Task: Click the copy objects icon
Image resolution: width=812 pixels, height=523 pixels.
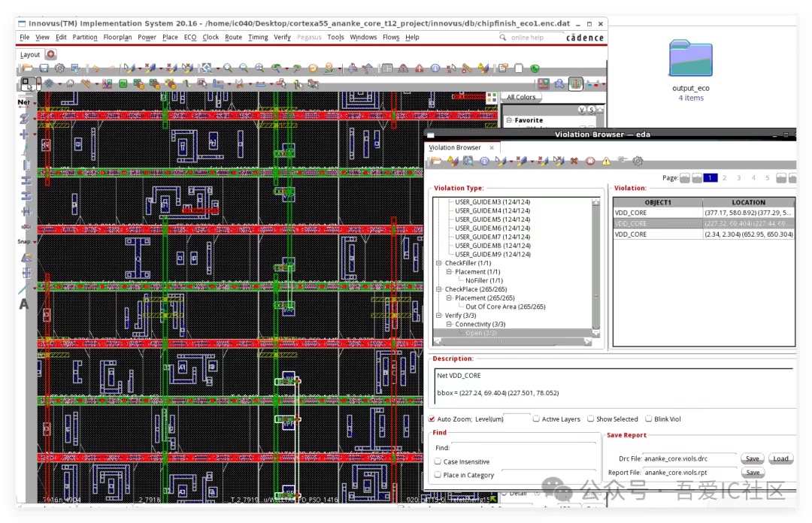Action: tap(70, 83)
